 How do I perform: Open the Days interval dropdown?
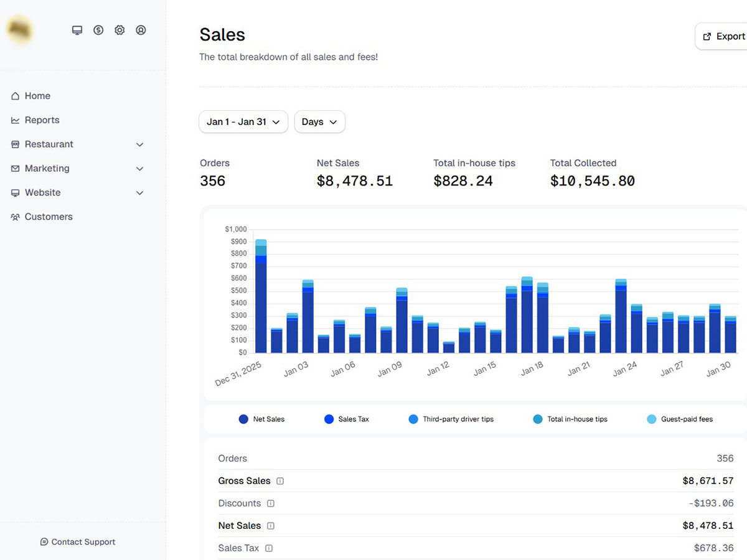[x=319, y=122]
